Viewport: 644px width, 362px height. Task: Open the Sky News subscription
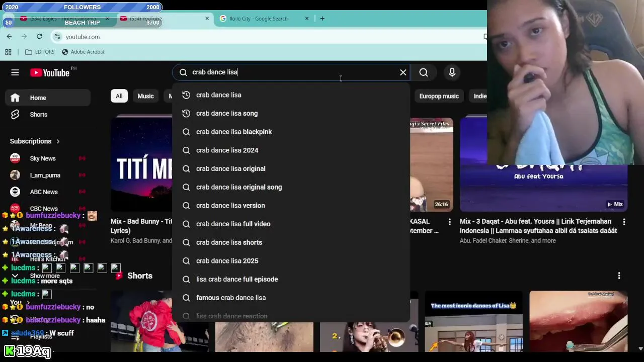[48, 158]
